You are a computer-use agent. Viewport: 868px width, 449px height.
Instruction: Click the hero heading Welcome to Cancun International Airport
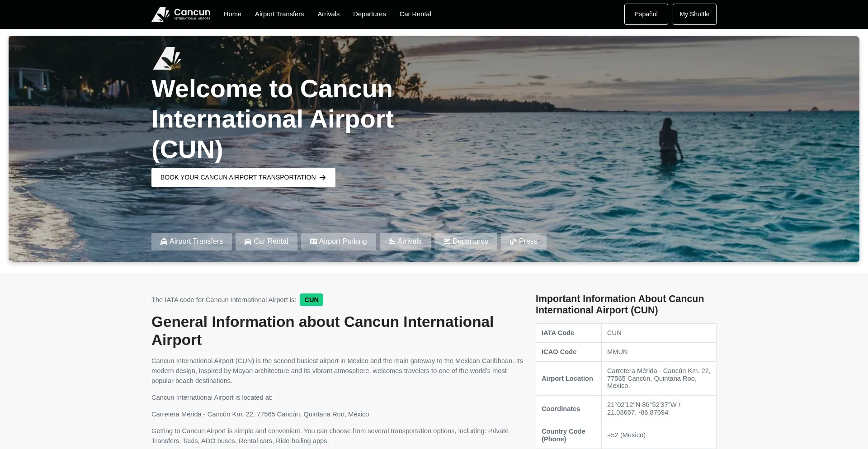tap(273, 119)
